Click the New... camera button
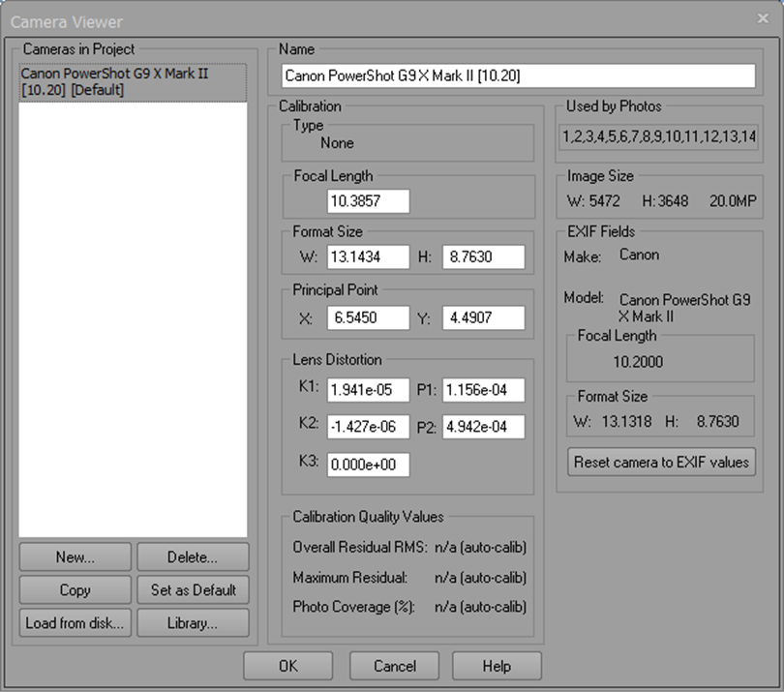 coord(75,557)
